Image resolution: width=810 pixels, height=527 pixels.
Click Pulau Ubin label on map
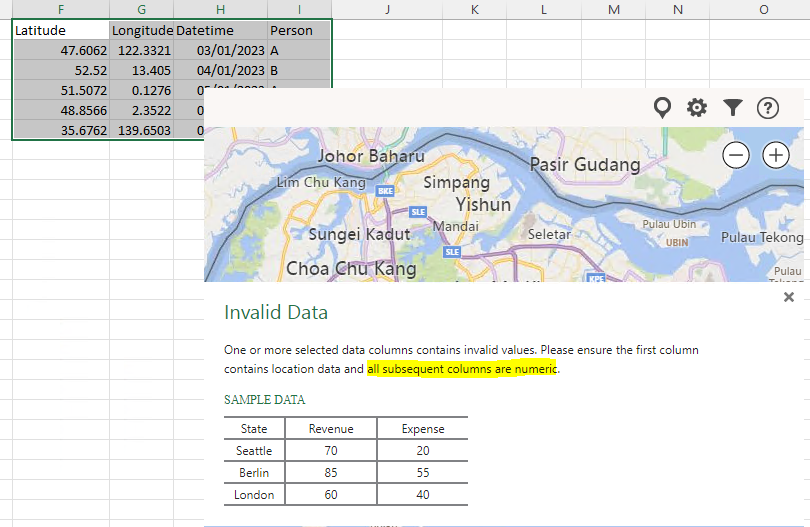(669, 224)
